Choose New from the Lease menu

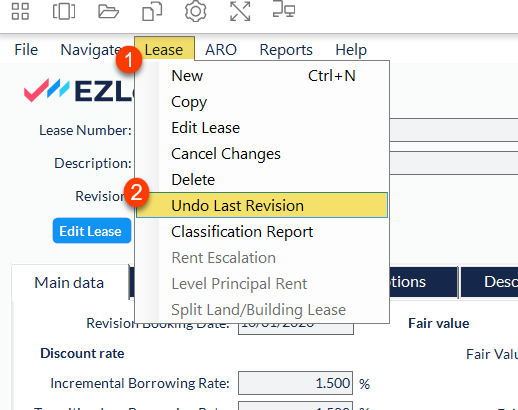point(262,76)
